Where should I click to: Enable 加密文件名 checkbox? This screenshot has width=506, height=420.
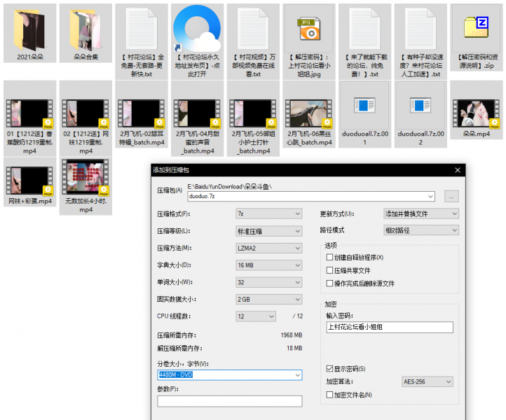[x=330, y=395]
